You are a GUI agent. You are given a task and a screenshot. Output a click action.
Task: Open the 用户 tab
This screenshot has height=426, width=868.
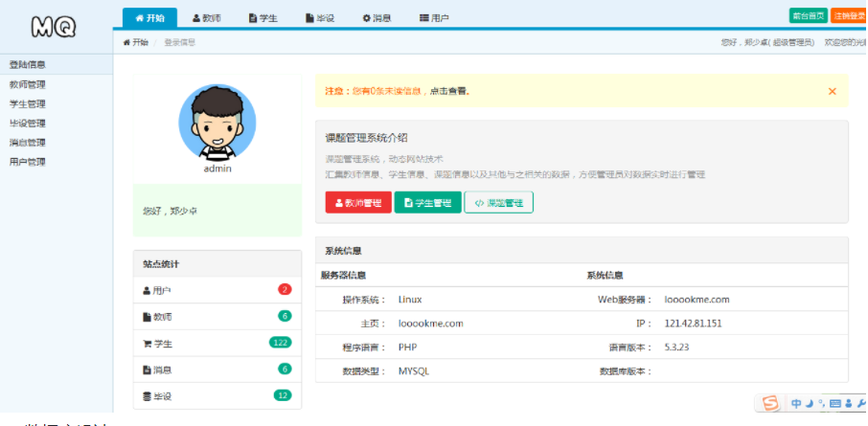tap(434, 17)
